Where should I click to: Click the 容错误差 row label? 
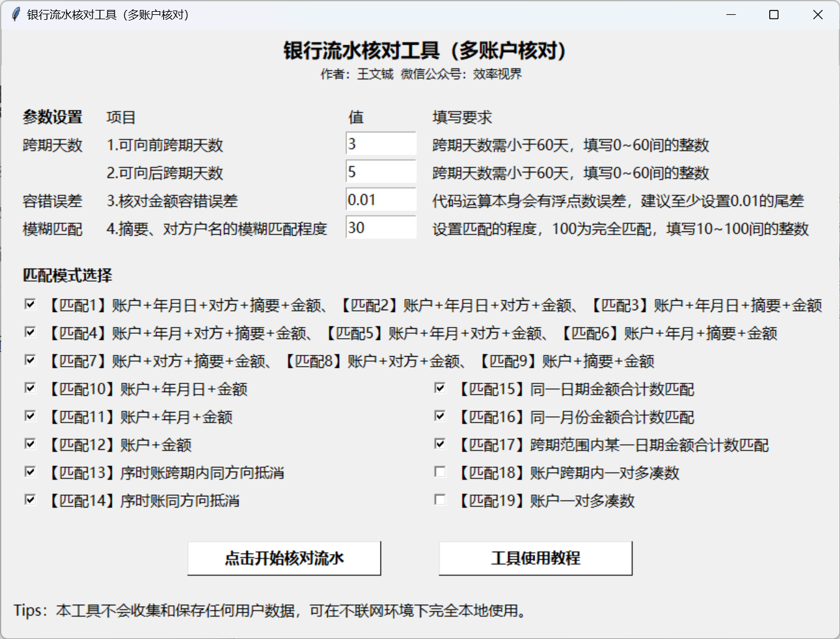coord(53,201)
